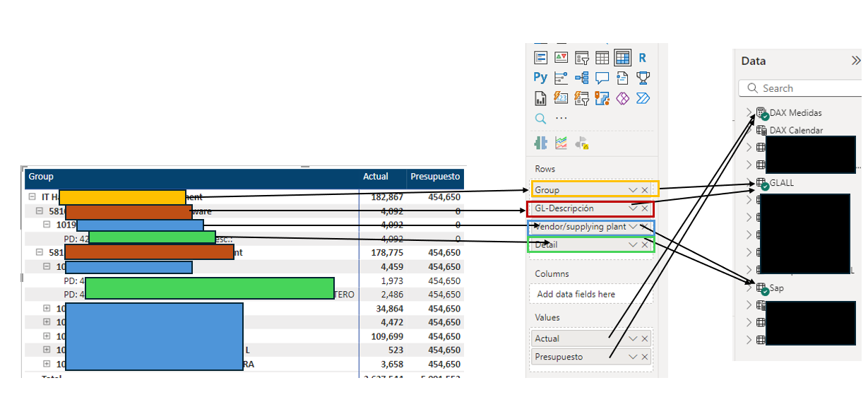Insert the Q&A visual
868x402 pixels.
point(602,78)
